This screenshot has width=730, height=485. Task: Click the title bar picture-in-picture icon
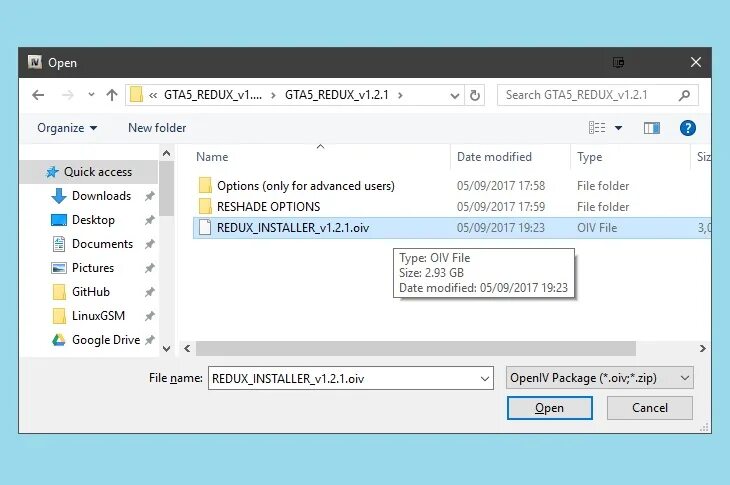(x=618, y=62)
